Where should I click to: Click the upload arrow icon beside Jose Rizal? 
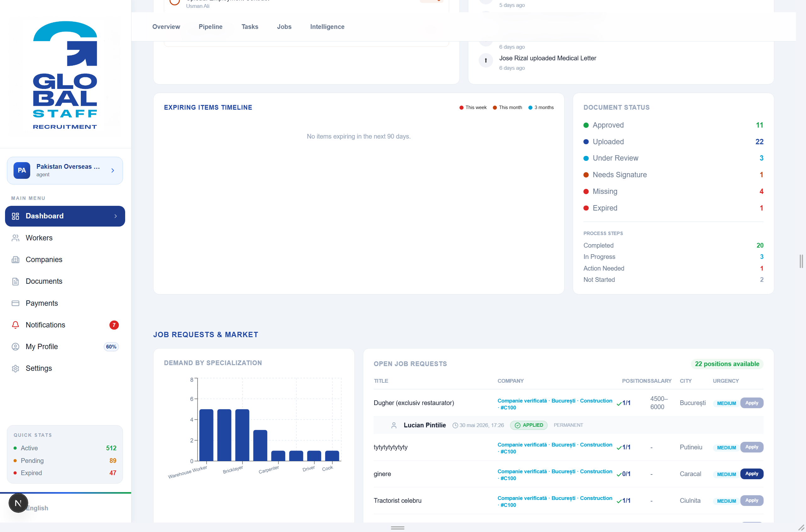486,60
